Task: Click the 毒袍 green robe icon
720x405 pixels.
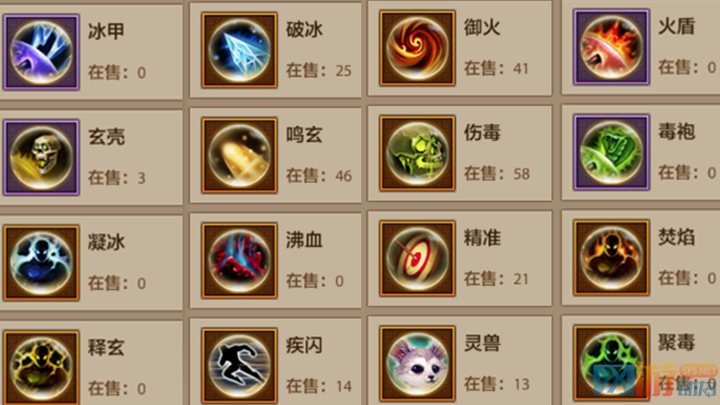Action: click(611, 152)
